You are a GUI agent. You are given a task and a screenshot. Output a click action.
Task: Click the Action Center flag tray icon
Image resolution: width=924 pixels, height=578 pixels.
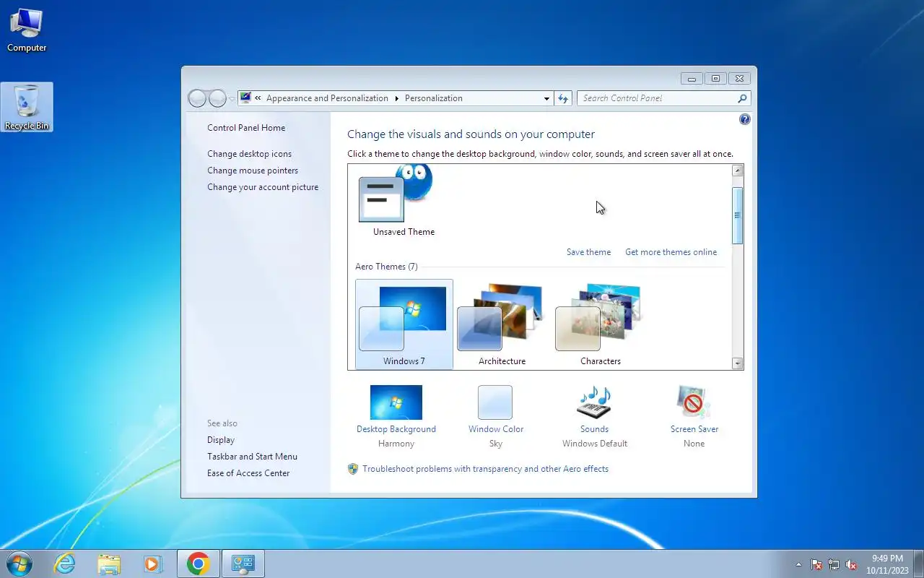[816, 564]
